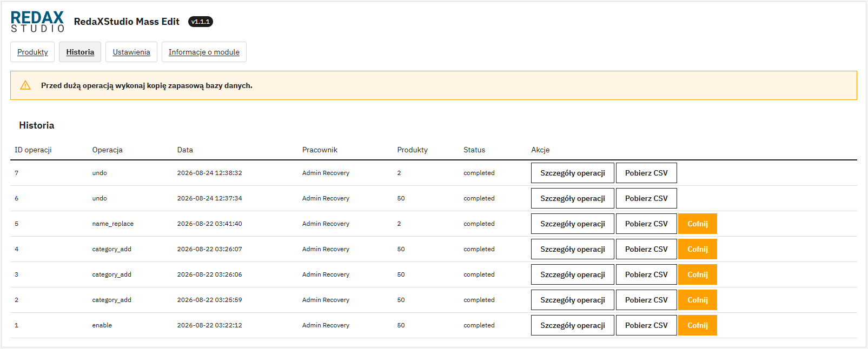Revert operation 3 using Cofnij
Viewport: 868px width, 349px height.
click(698, 274)
